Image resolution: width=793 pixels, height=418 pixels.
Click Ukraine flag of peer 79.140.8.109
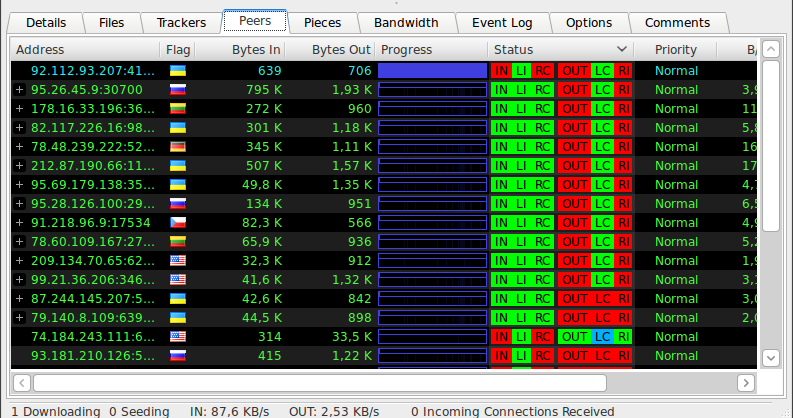pyautogui.click(x=178, y=317)
